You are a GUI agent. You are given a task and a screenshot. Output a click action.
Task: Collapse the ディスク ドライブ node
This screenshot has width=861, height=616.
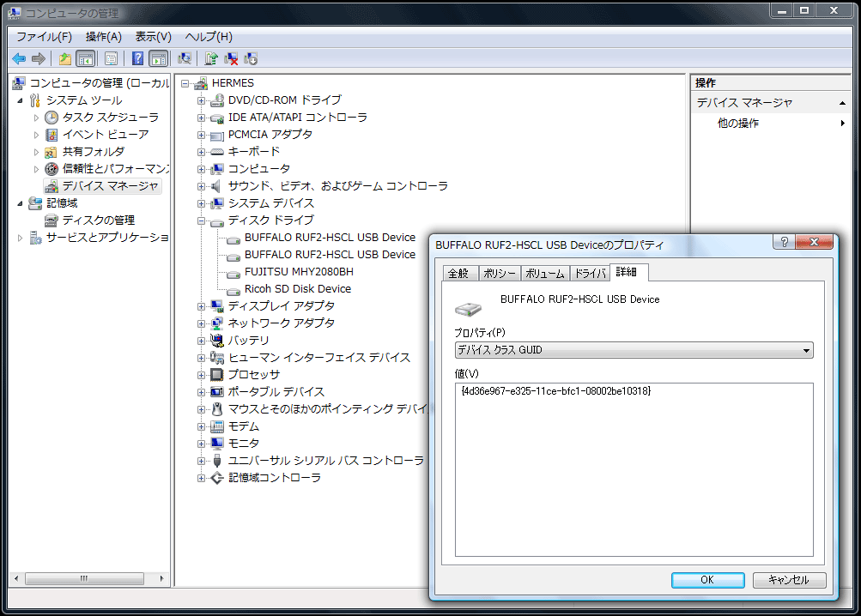click(201, 220)
